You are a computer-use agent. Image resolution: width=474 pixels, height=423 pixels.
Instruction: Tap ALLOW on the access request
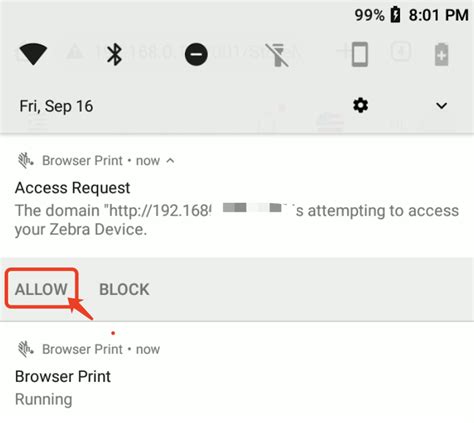[41, 289]
